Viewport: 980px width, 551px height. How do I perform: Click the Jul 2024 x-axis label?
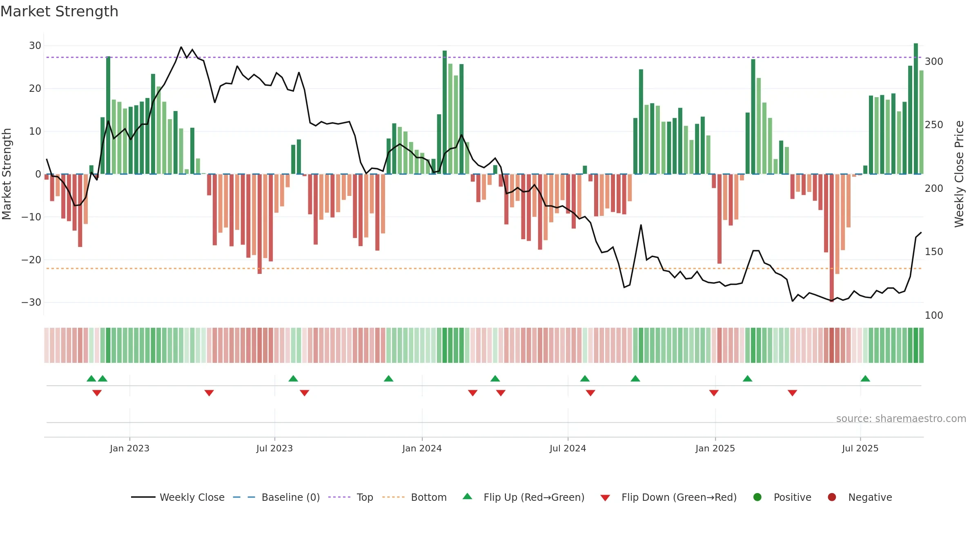click(x=568, y=448)
